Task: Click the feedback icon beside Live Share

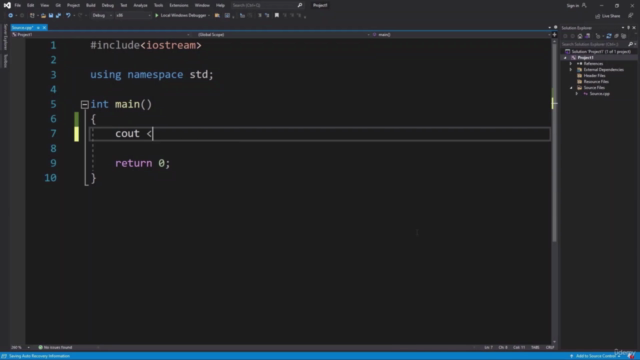Action: click(631, 16)
